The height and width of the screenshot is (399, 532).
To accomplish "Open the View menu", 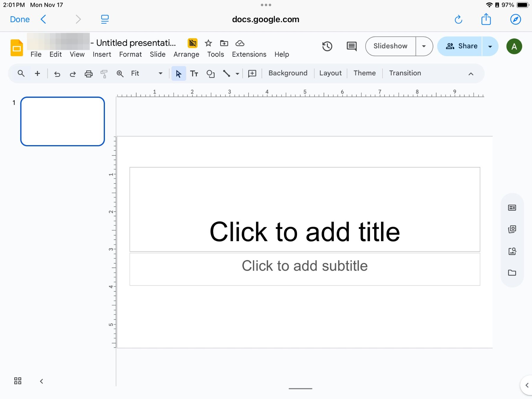I will point(77,54).
